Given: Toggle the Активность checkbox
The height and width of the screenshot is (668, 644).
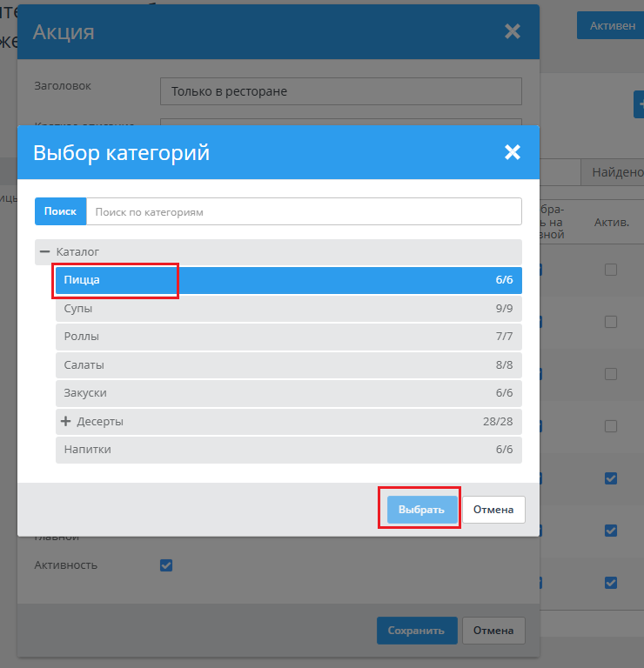Looking at the screenshot, I should tap(166, 565).
